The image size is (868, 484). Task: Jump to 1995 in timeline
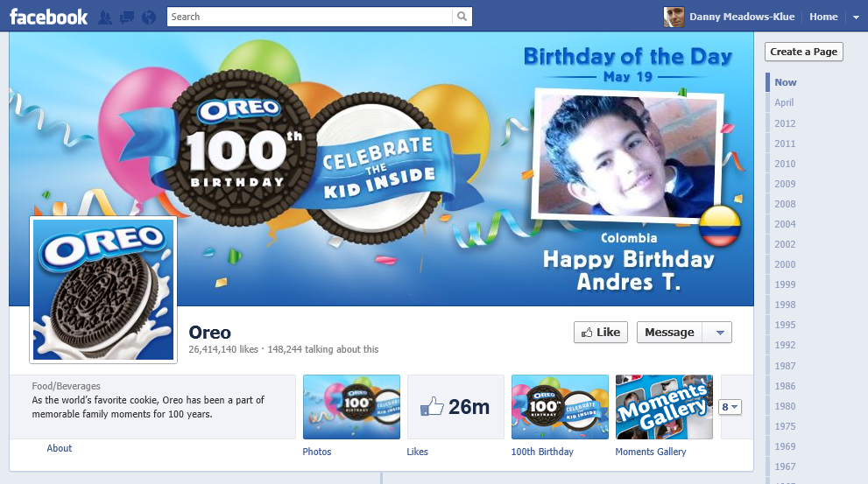[x=785, y=325]
